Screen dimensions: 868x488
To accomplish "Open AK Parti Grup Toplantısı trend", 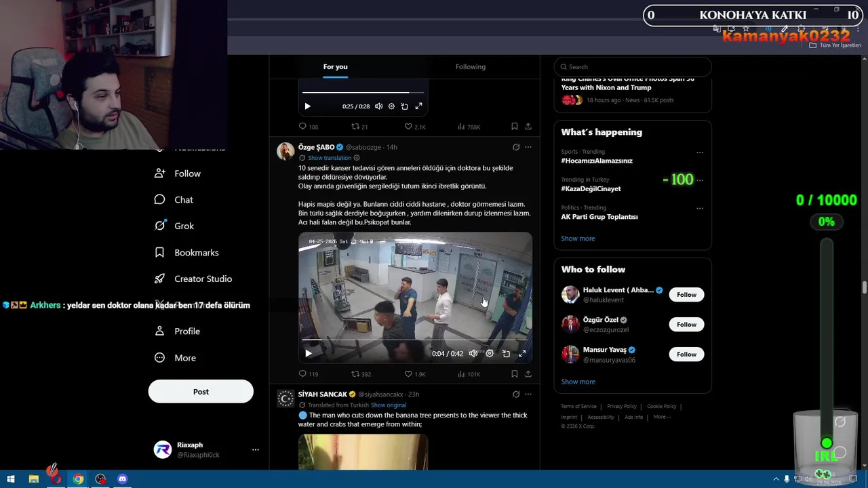I will click(x=599, y=217).
